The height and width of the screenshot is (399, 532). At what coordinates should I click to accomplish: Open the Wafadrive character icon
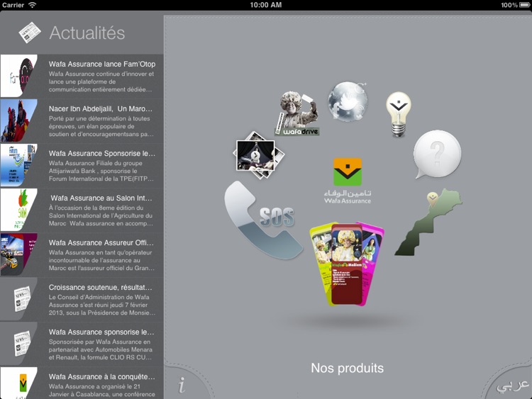pos(297,113)
